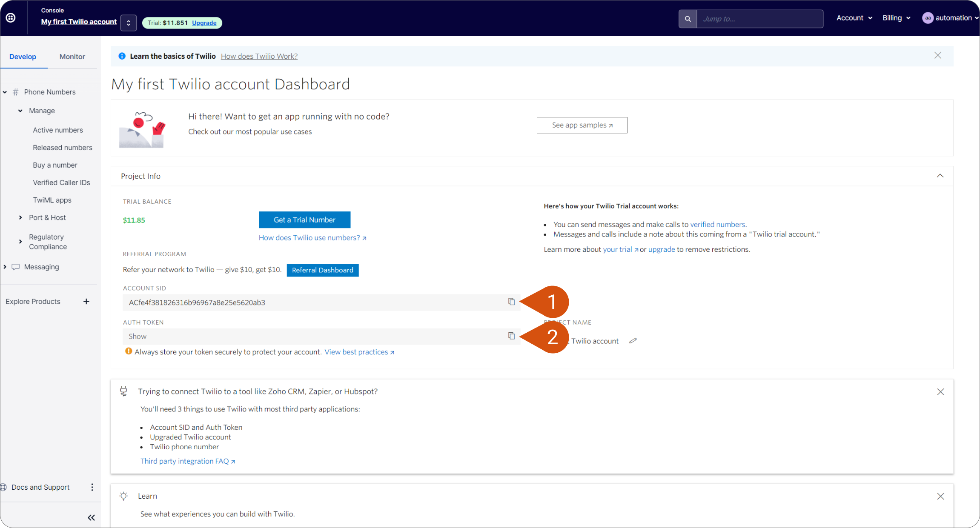Copy the Auth Token value
Image resolution: width=980 pixels, height=528 pixels.
[511, 336]
